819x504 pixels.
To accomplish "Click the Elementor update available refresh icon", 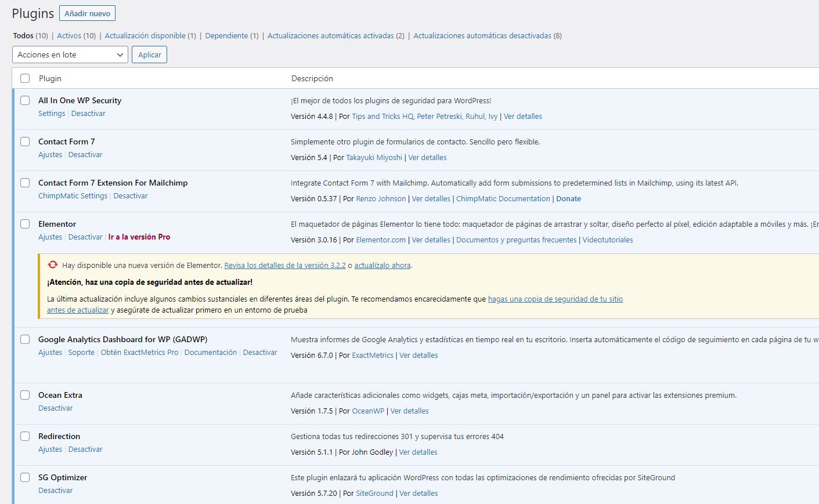I will click(52, 264).
